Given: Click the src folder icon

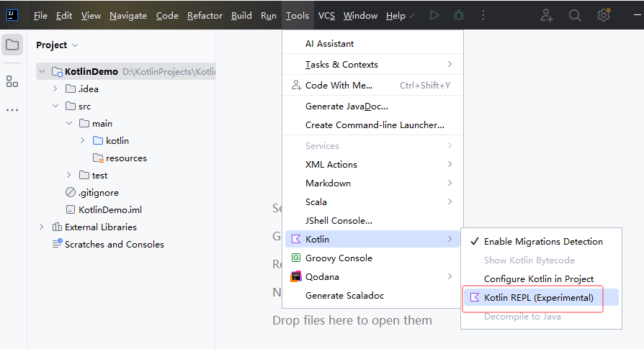Looking at the screenshot, I should click(71, 106).
